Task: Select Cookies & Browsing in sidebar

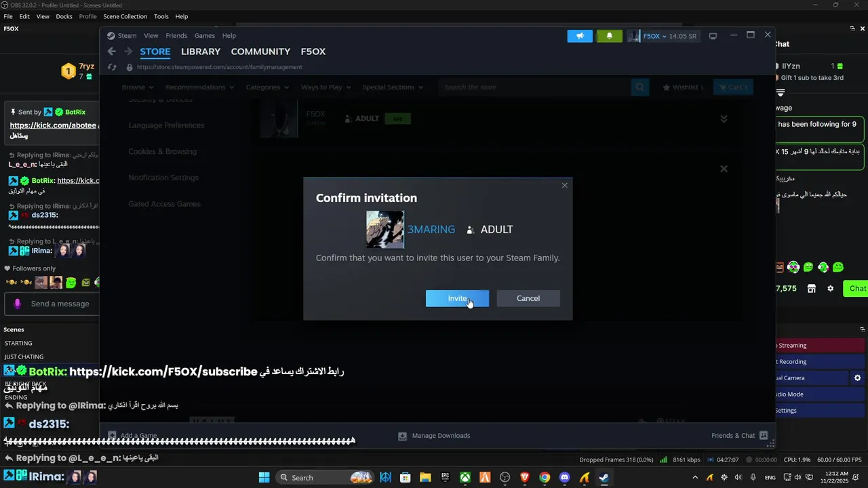Action: (162, 152)
